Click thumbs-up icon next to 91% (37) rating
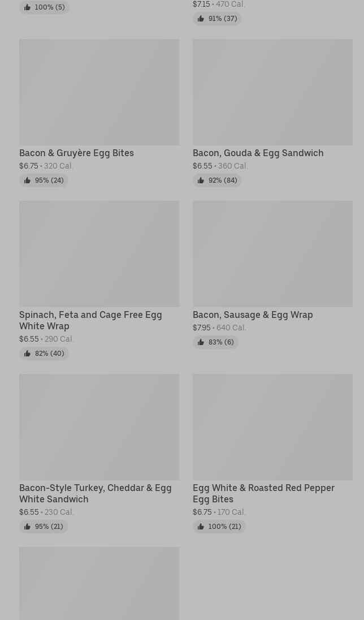Screen dimensions: 364x620 201,19
